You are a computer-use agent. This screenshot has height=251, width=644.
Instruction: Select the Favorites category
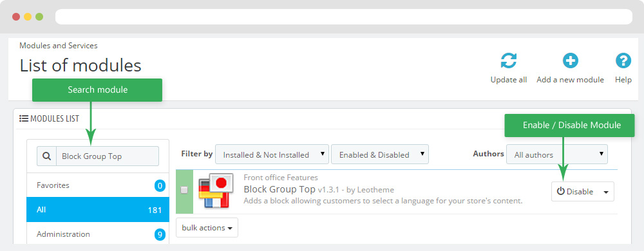tap(98, 185)
